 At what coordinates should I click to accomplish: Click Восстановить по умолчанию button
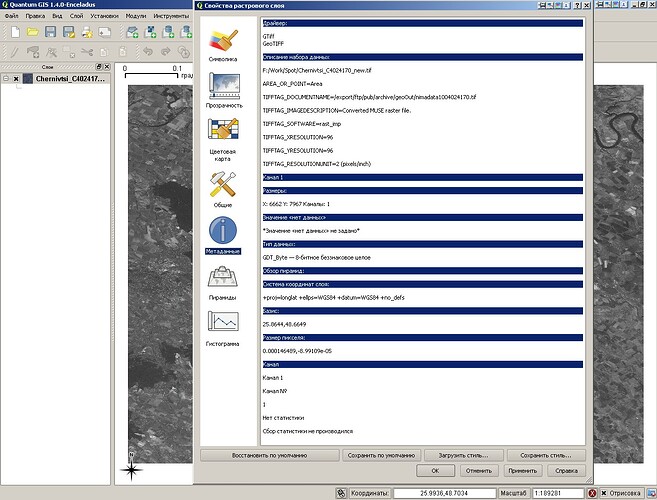click(269, 455)
